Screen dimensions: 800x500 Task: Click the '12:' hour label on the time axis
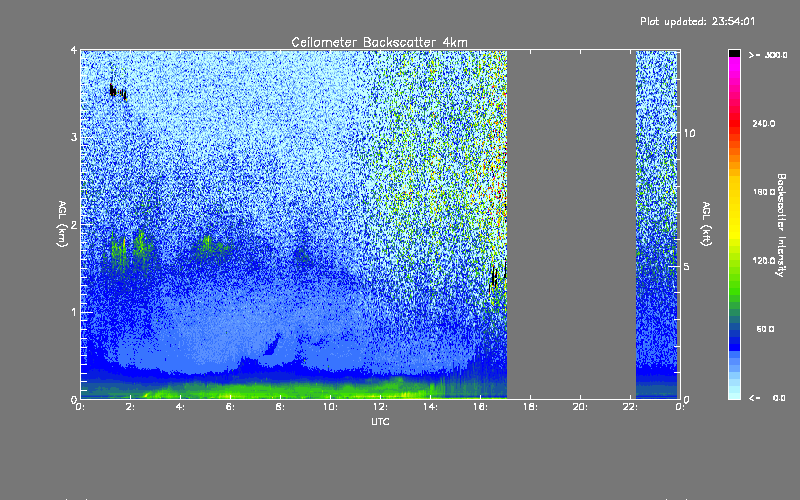pyautogui.click(x=381, y=407)
